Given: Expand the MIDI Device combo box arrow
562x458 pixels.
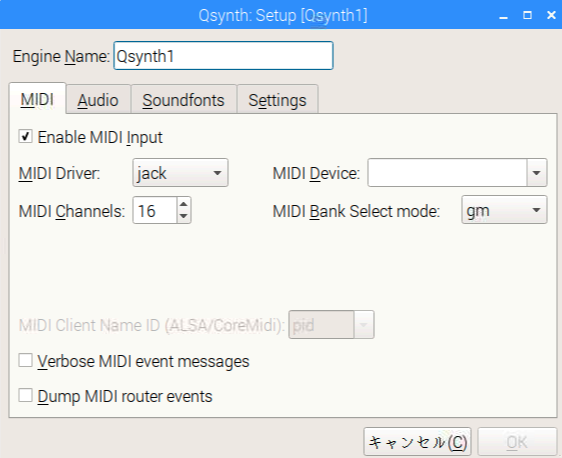Looking at the screenshot, I should [x=537, y=173].
